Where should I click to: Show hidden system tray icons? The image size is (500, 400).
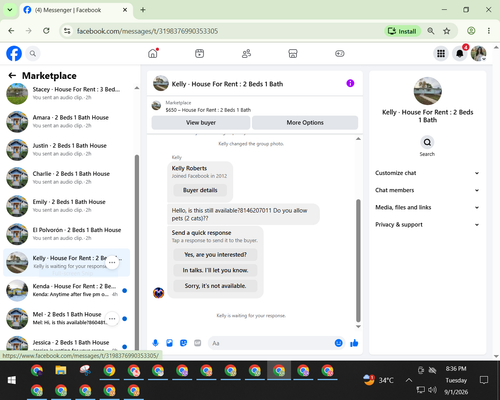[x=409, y=380]
